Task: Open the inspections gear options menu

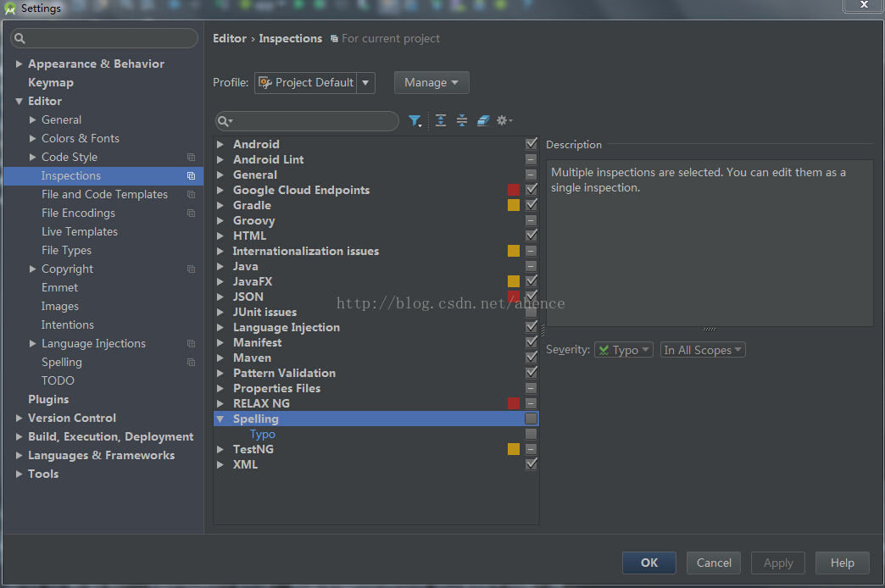Action: 504,120
